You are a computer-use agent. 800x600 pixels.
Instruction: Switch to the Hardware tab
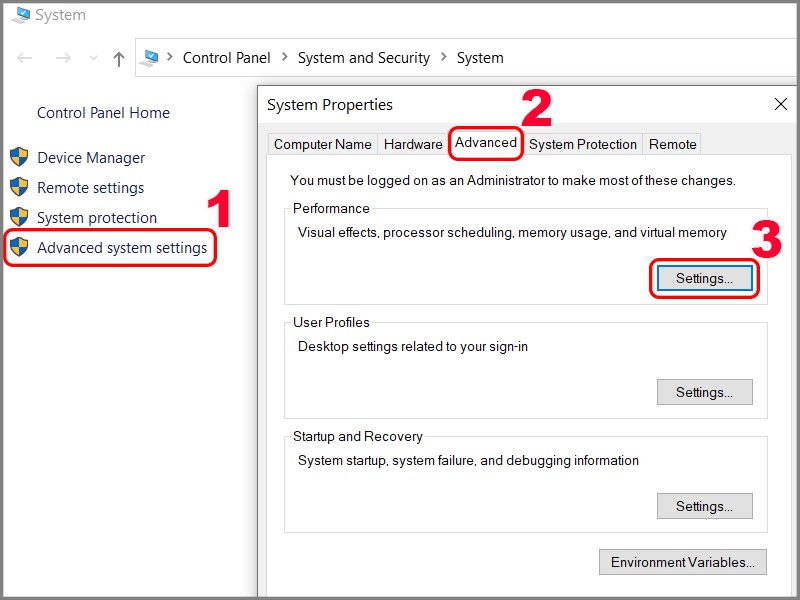click(x=413, y=144)
